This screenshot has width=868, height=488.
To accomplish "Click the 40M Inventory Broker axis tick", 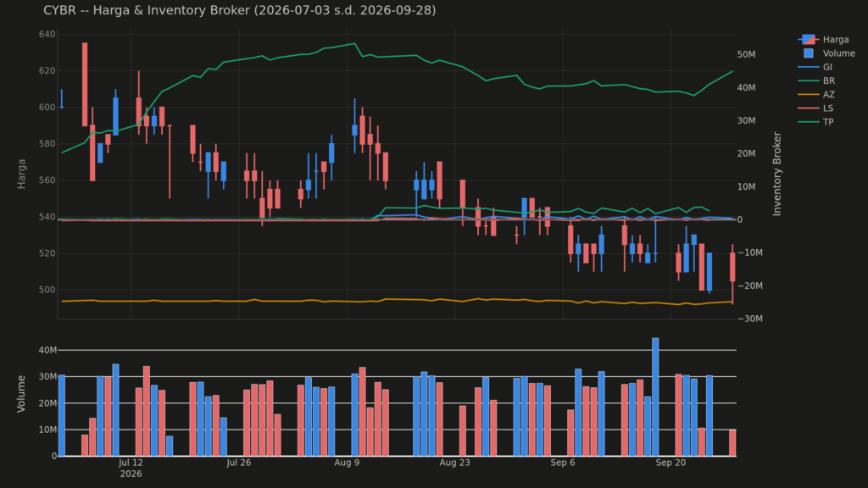I will (x=746, y=87).
